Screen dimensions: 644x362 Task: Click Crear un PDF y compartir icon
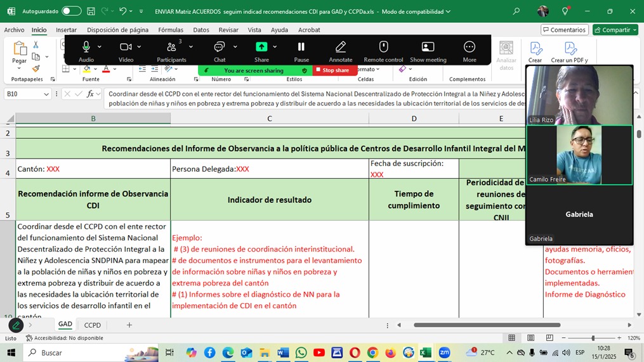(570, 49)
